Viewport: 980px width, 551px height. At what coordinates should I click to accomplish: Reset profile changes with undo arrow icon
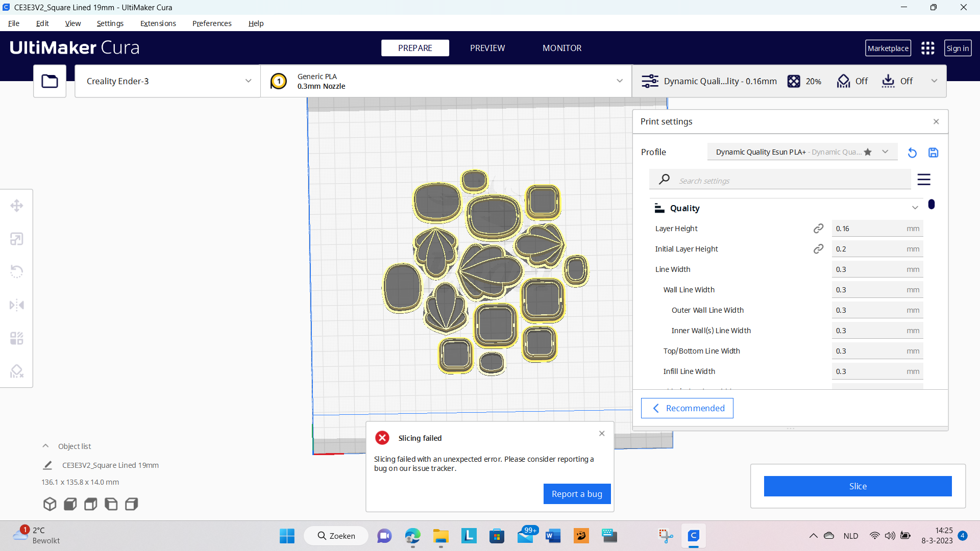[912, 153]
